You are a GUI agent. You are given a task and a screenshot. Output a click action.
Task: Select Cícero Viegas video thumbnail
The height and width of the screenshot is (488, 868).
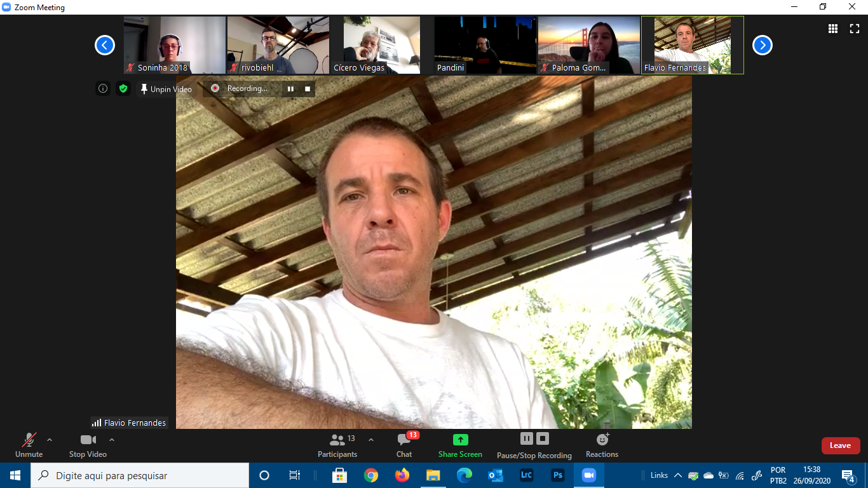pyautogui.click(x=381, y=45)
